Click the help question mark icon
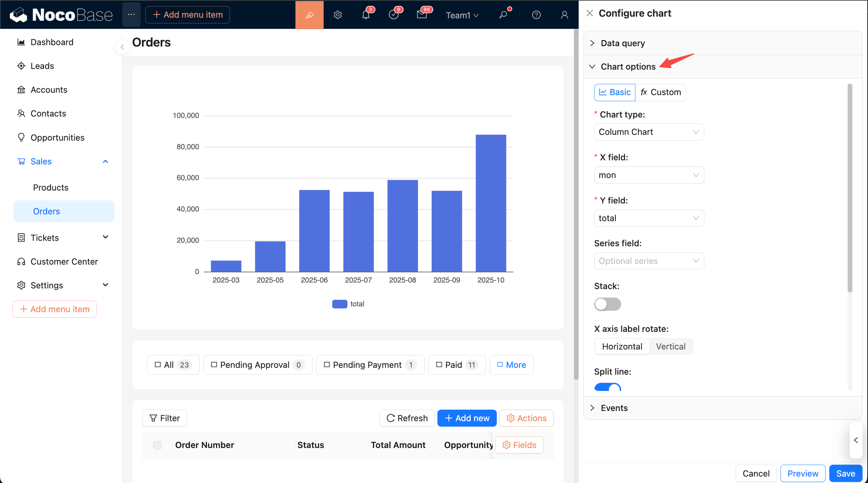 point(536,15)
